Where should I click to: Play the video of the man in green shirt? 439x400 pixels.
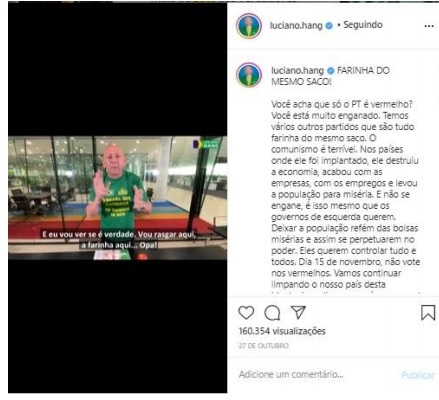(117, 198)
